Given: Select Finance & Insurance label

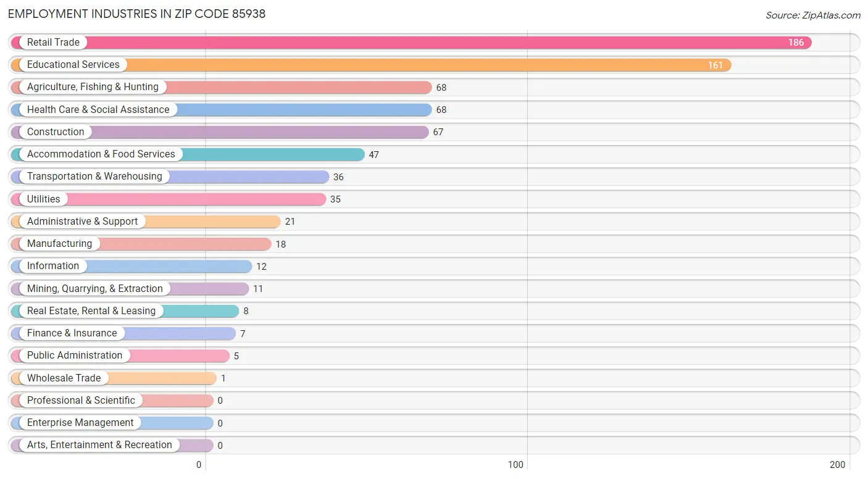Looking at the screenshot, I should [x=72, y=333].
